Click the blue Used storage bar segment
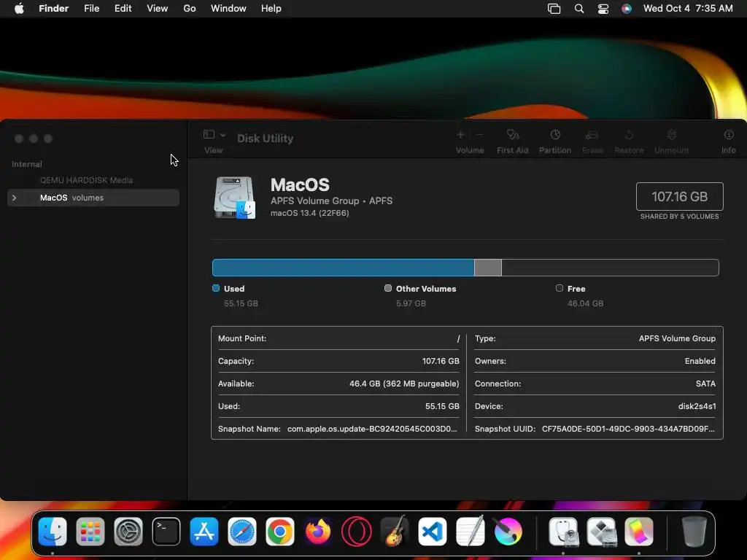 tap(343, 268)
